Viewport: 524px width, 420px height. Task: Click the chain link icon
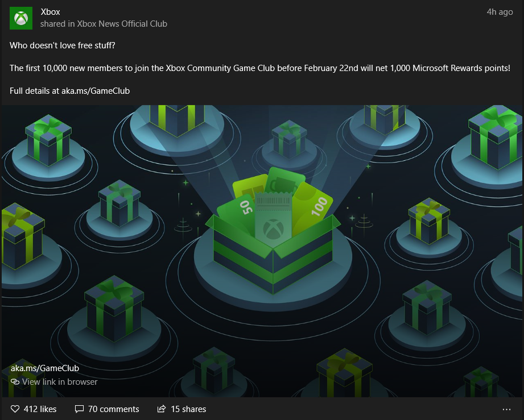click(x=15, y=381)
